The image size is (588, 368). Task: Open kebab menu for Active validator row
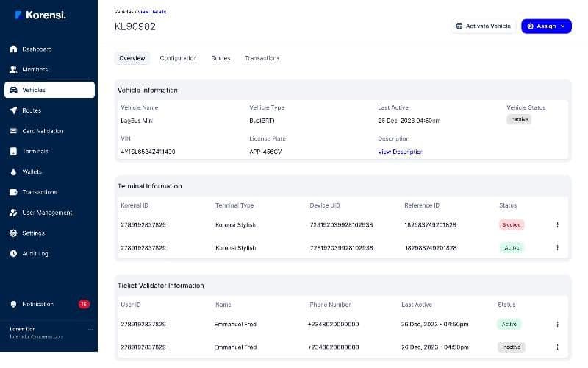[557, 324]
